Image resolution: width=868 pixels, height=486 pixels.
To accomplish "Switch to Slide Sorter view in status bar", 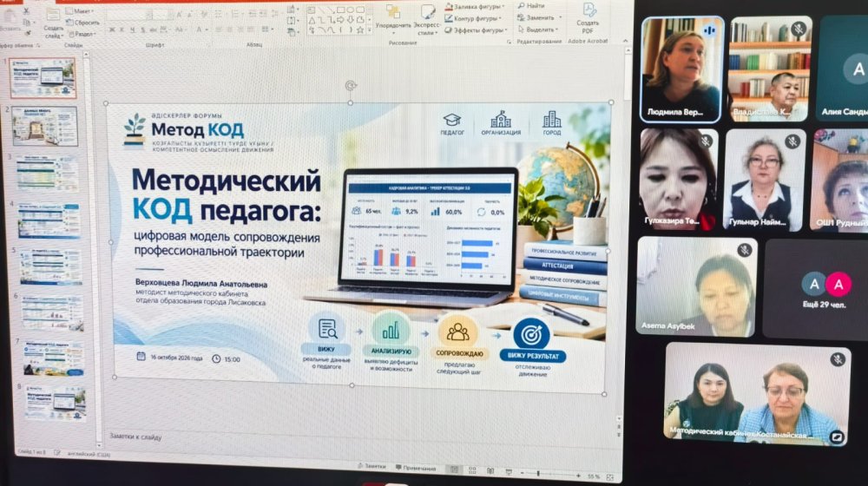I will click(472, 470).
